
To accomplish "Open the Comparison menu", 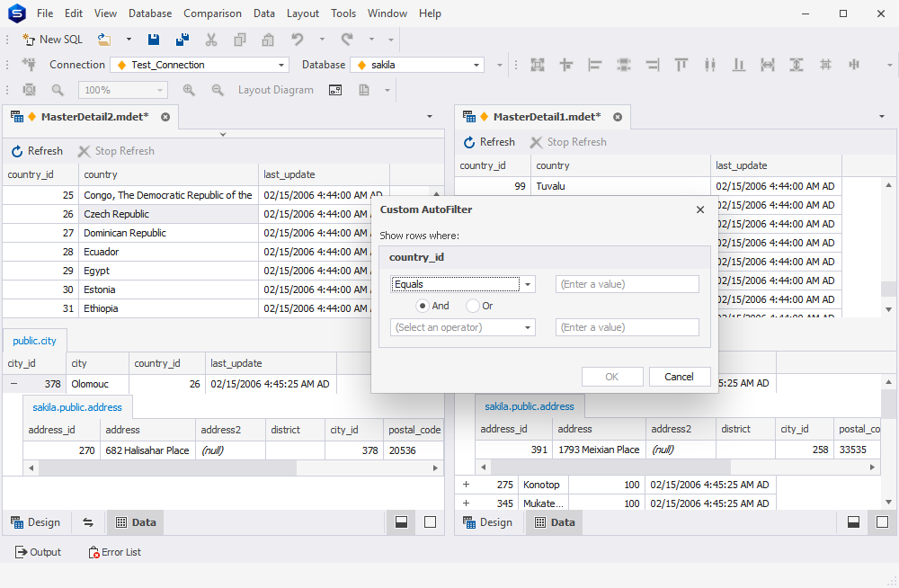I will (212, 13).
